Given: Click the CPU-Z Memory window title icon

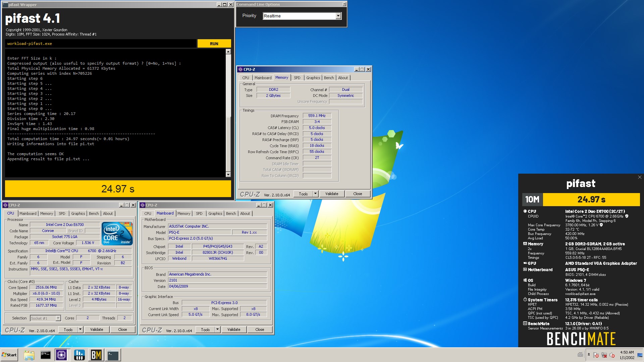Looking at the screenshot, I should (240, 69).
